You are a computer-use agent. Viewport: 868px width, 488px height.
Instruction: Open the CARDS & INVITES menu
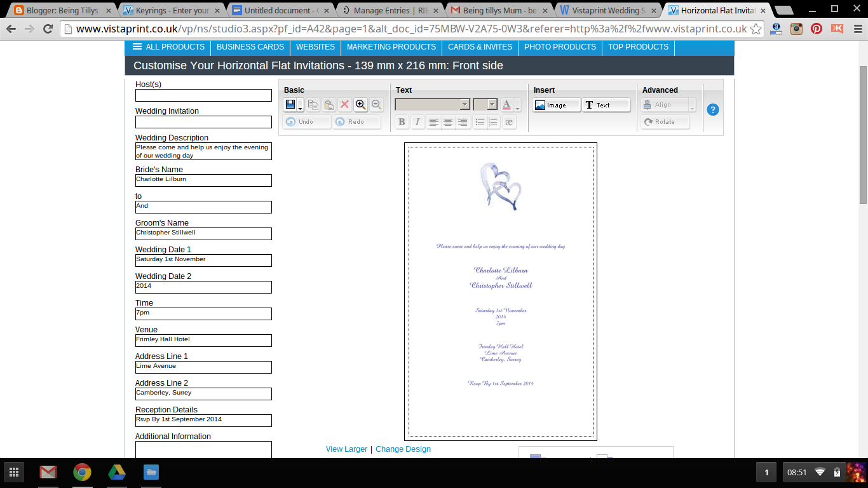click(480, 47)
